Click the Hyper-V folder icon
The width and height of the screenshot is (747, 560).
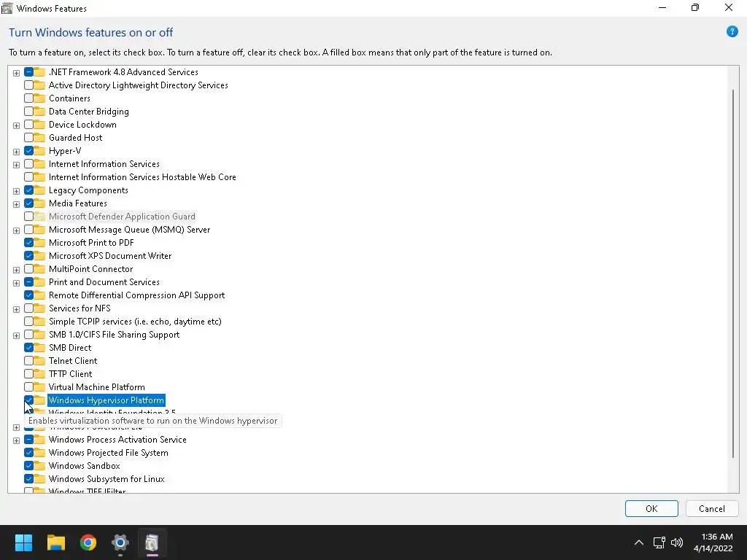[x=39, y=151]
